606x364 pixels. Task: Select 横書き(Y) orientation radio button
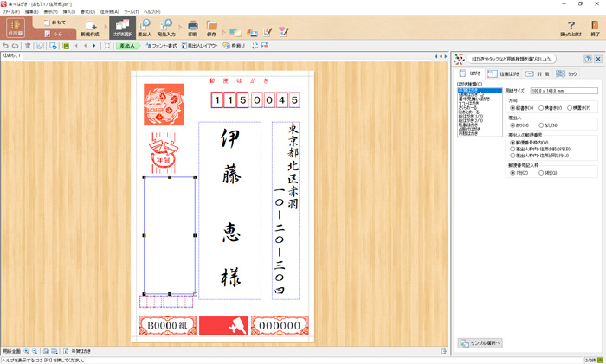pyautogui.click(x=541, y=108)
